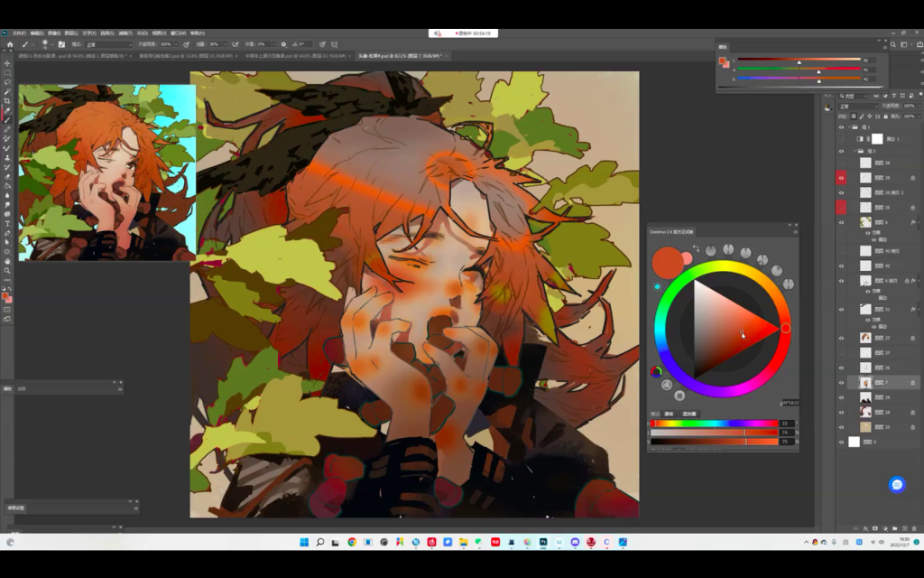924x578 pixels.
Task: Toggle visibility of layer 图层 39
Action: pos(841,178)
